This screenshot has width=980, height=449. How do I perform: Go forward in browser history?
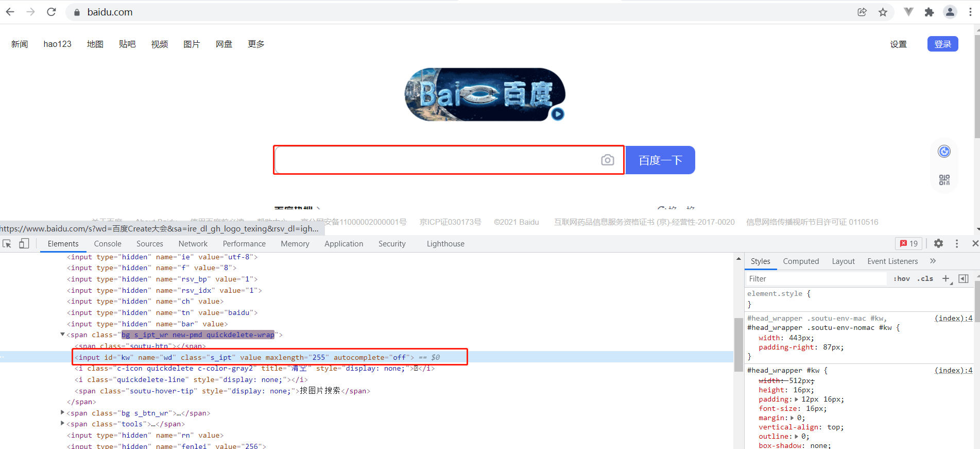click(x=31, y=12)
